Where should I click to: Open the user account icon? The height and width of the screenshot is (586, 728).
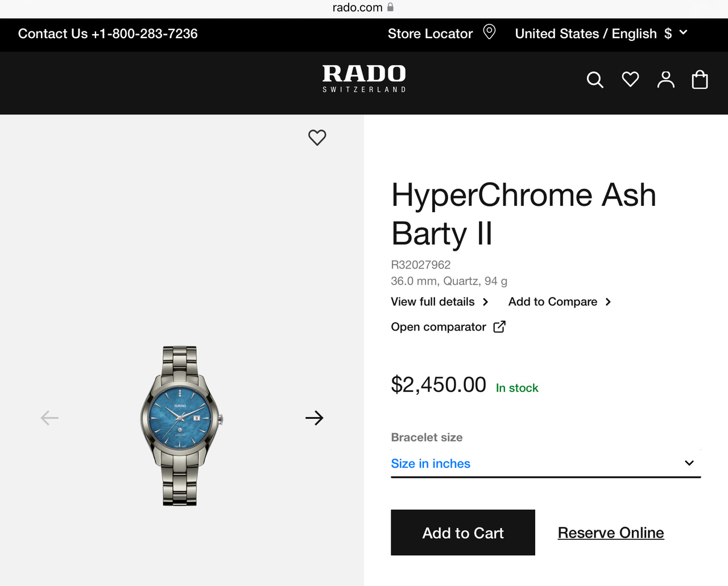pyautogui.click(x=665, y=80)
